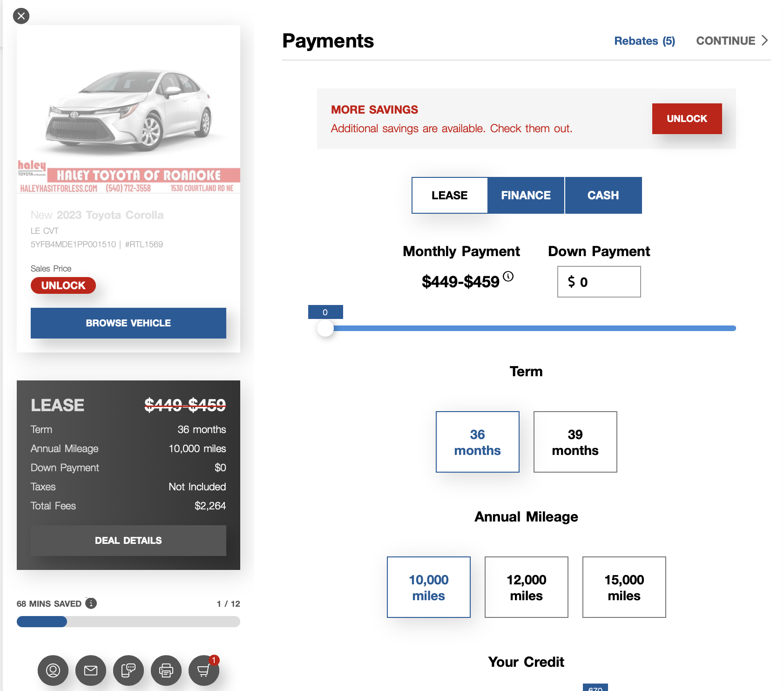Open the Rebates (5) link
Viewport: 784px width, 691px height.
pos(645,41)
